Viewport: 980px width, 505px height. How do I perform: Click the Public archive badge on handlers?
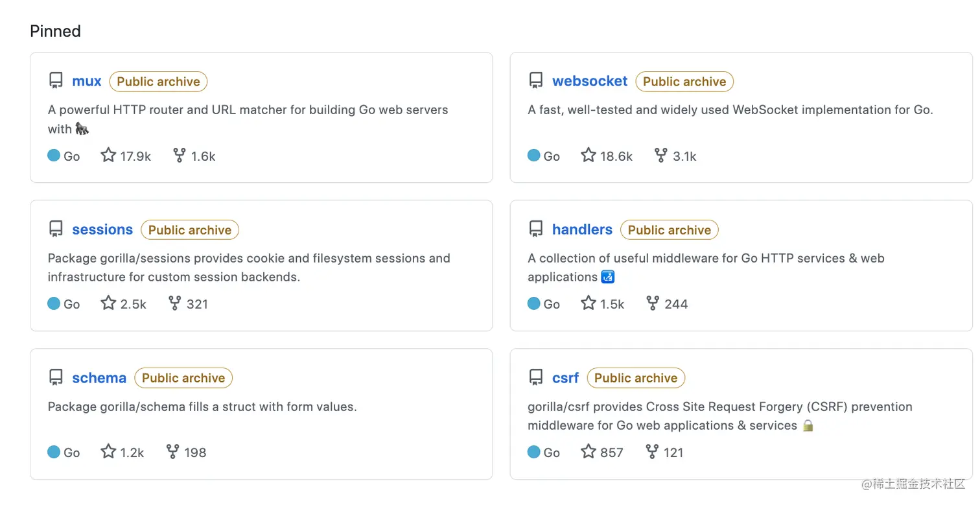[670, 230]
